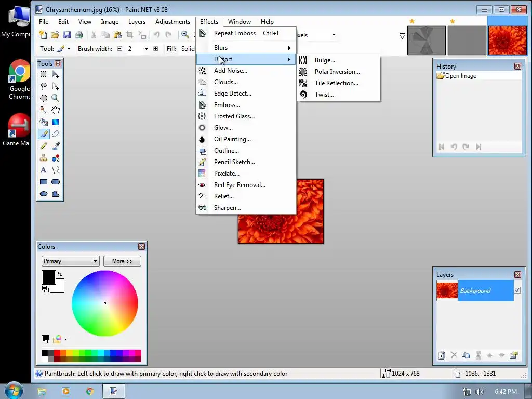Select the Gradient tool
The width and height of the screenshot is (532, 399).
click(56, 122)
